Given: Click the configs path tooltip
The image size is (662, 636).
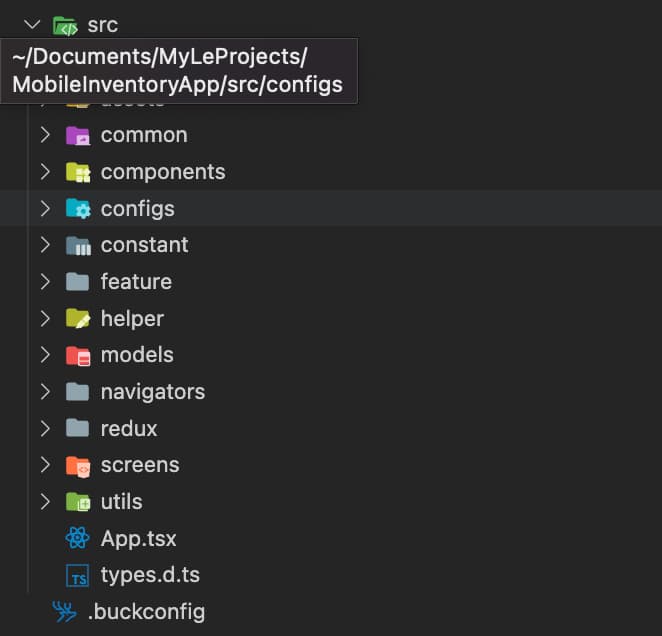Looking at the screenshot, I should pyautogui.click(x=178, y=71).
